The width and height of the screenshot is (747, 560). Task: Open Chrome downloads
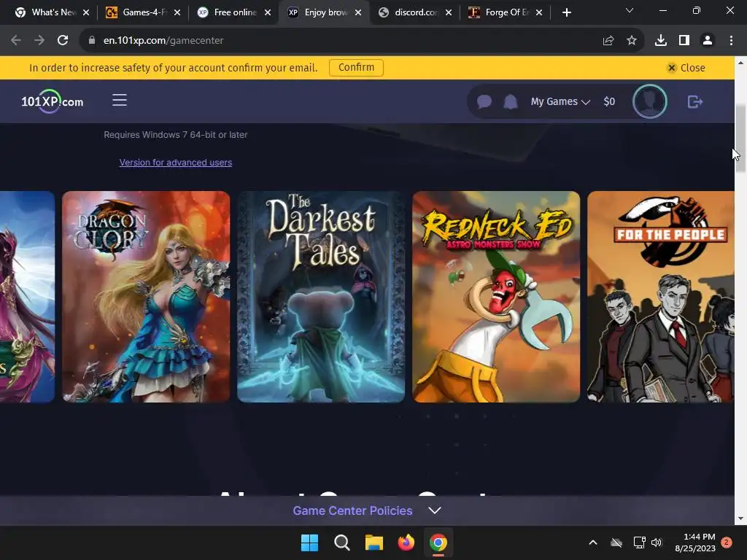coord(660,41)
